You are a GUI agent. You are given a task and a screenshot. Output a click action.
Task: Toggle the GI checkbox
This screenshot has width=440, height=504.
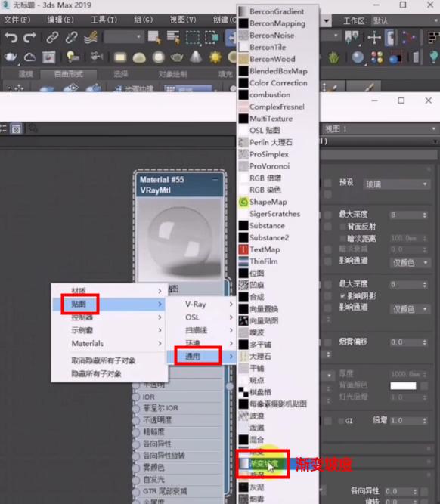point(341,421)
